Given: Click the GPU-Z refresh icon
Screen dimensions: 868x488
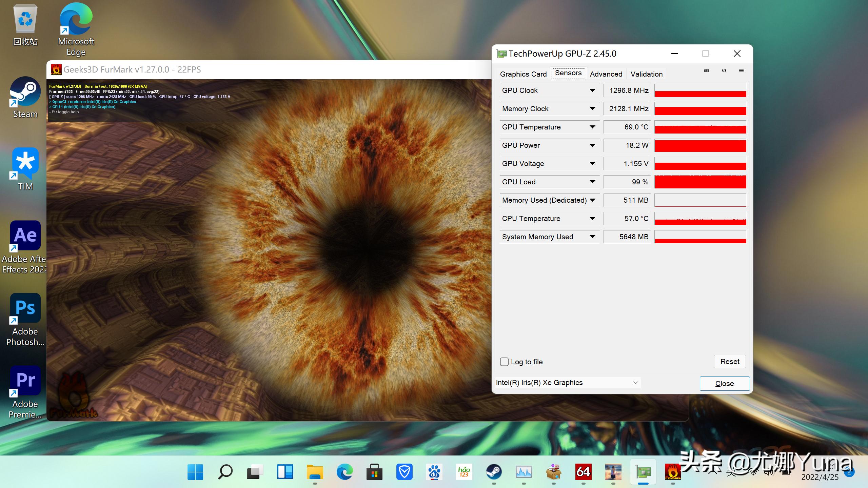Looking at the screenshot, I should point(724,70).
